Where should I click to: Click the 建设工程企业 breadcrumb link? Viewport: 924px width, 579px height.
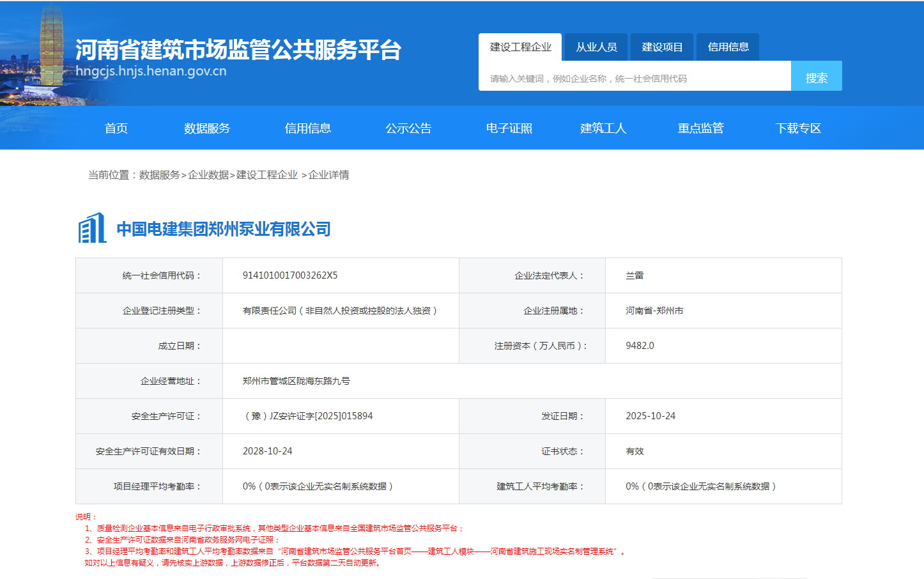(x=266, y=175)
